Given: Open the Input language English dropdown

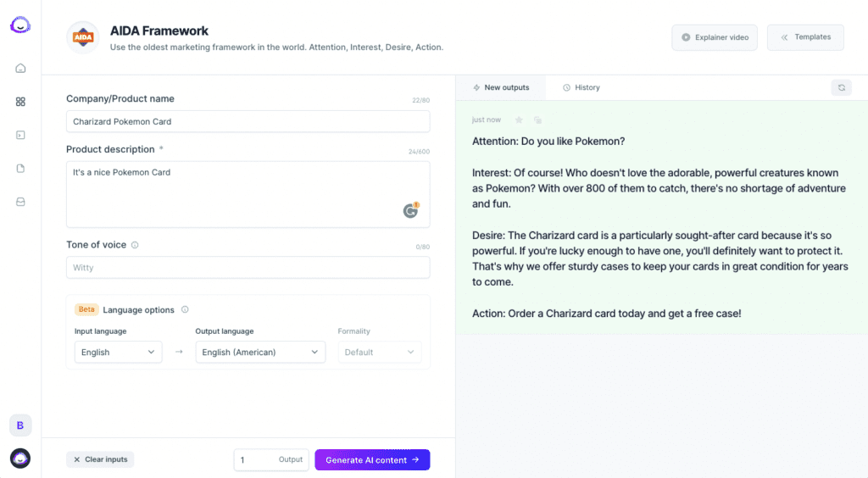Looking at the screenshot, I should click(119, 352).
